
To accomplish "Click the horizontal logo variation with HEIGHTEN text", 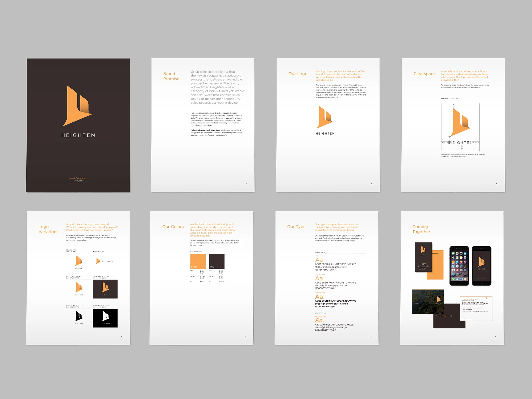I will click(105, 261).
